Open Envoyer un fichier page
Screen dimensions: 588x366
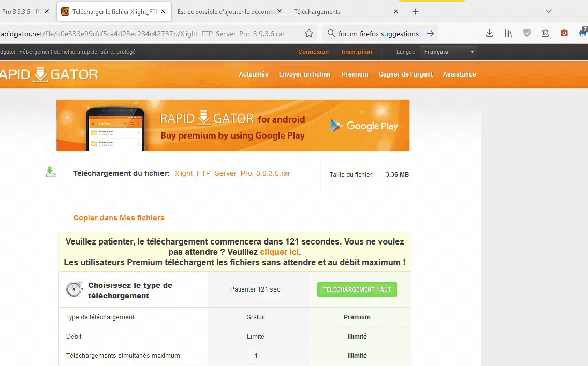(305, 74)
